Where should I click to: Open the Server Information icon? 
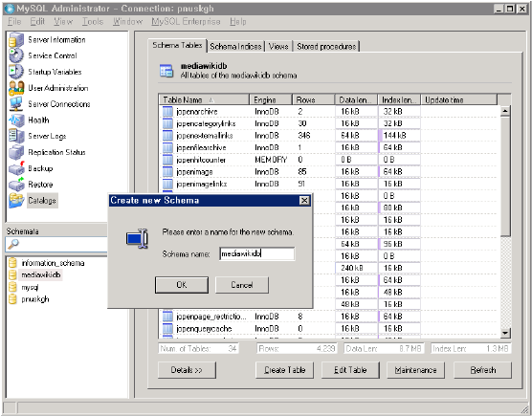[x=16, y=39]
